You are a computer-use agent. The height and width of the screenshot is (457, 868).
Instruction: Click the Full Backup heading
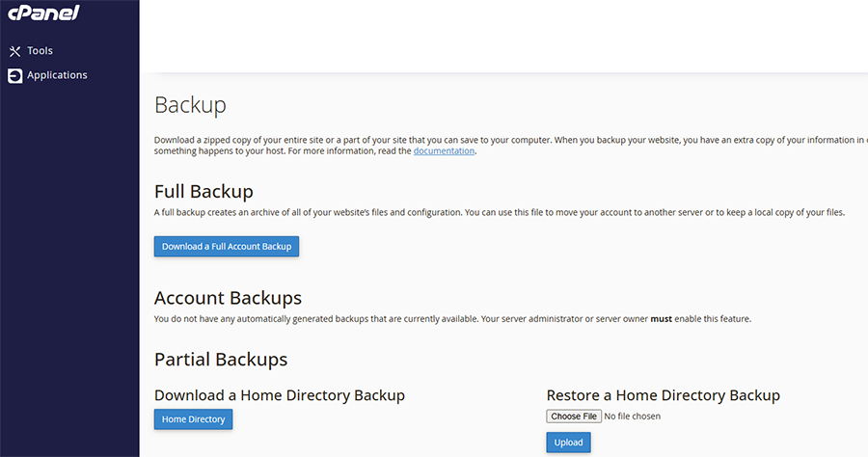tap(203, 192)
